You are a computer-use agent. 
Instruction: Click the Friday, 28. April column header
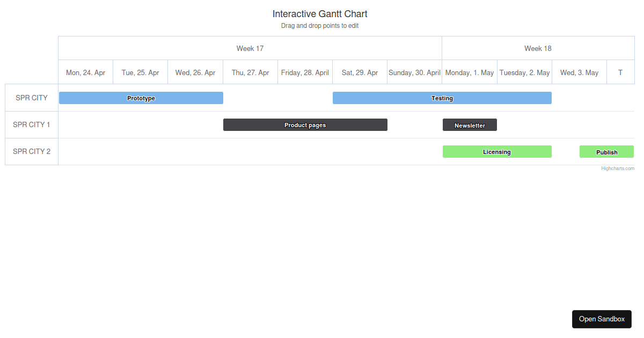coord(305,72)
